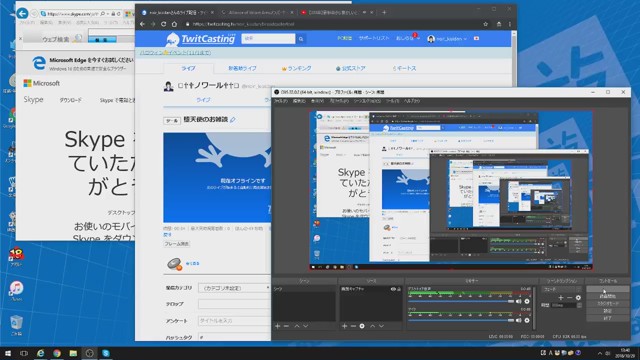Adjust the mic volume slider in OBS
Screen dimensions: 640x360
click(x=461, y=320)
